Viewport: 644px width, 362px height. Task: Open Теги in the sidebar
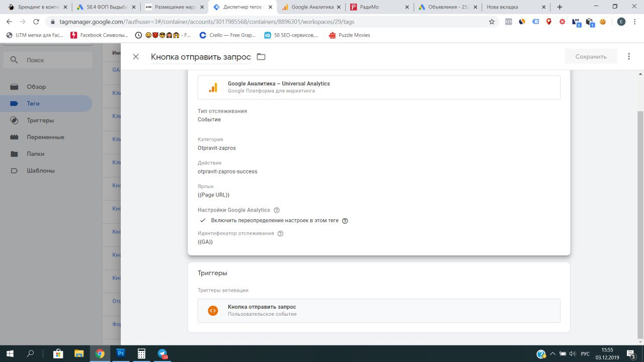[x=46, y=104]
